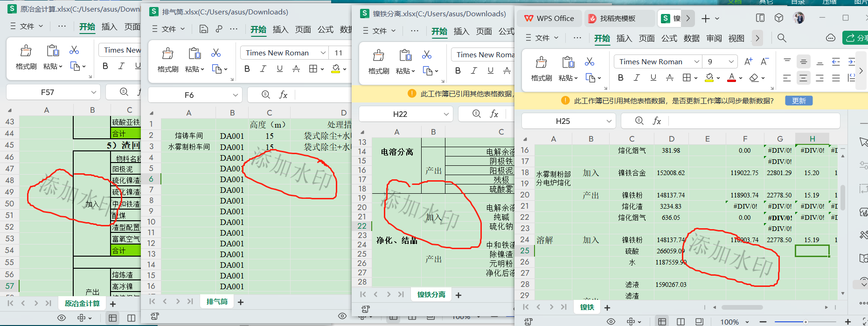Toggle center horizontal alignment in front window
Screen dimensions: 868x326
[803, 78]
